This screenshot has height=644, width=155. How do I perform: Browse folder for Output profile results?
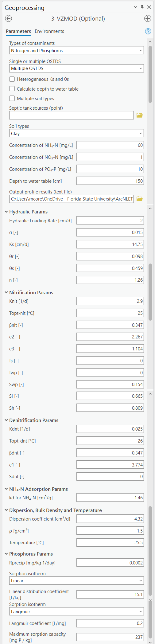140,199
